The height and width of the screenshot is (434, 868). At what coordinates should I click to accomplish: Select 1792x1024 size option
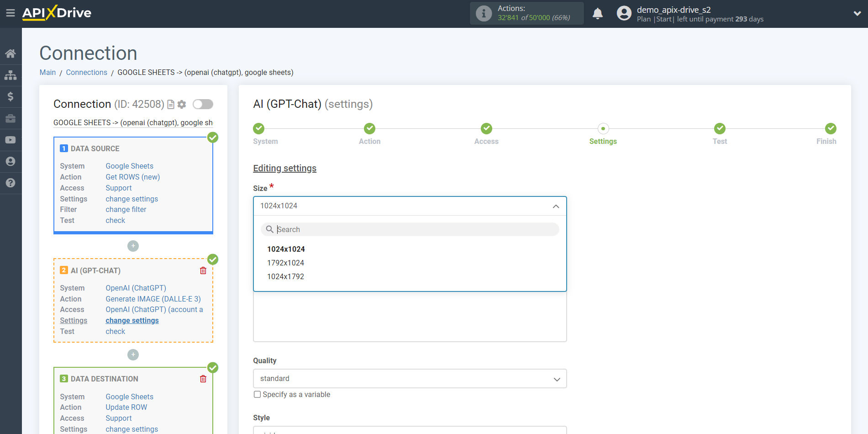tap(285, 263)
